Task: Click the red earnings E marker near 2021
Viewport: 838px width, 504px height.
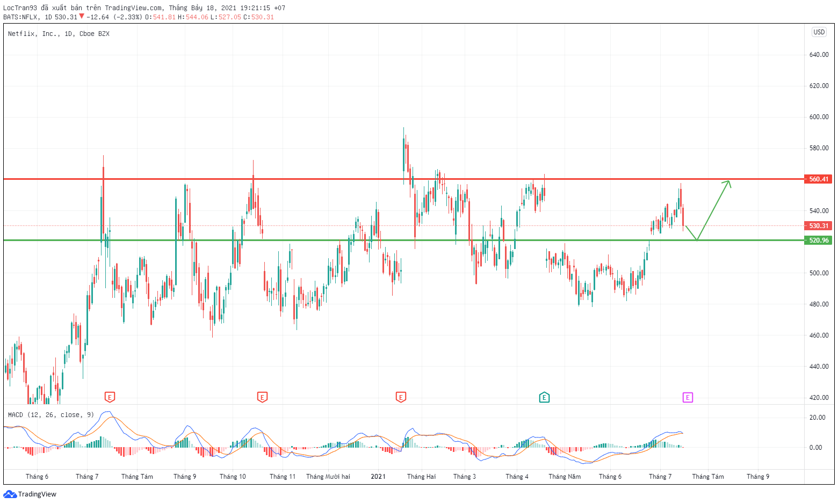Action: click(401, 397)
